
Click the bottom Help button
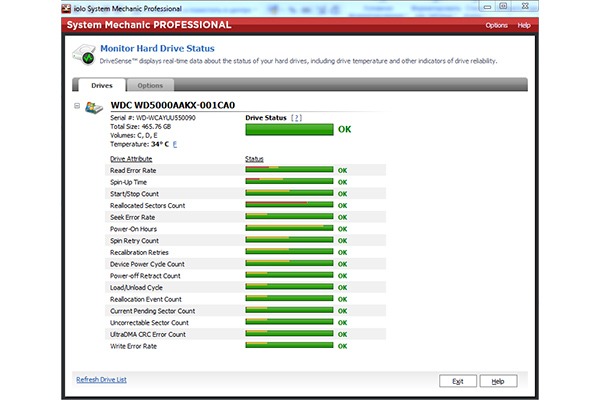pyautogui.click(x=498, y=381)
